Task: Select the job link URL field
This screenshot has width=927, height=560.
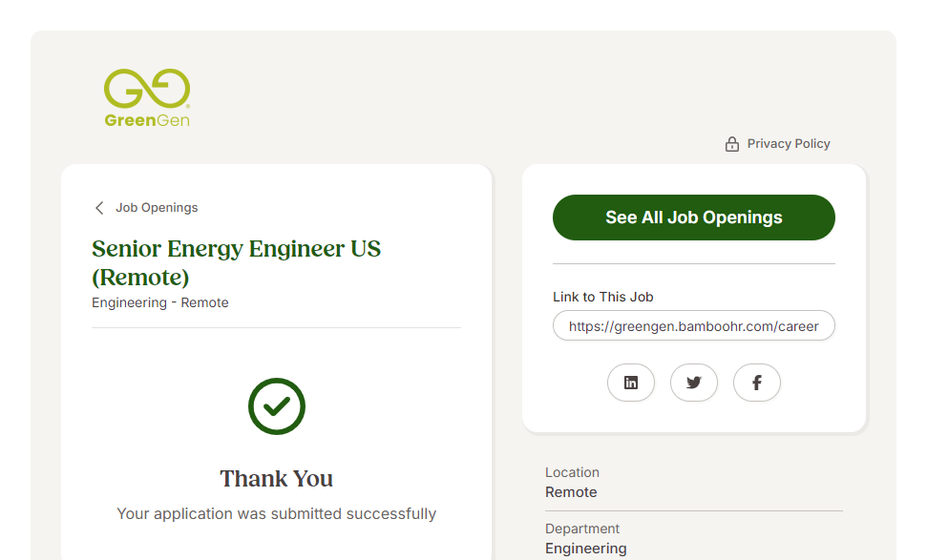Action: coord(694,325)
